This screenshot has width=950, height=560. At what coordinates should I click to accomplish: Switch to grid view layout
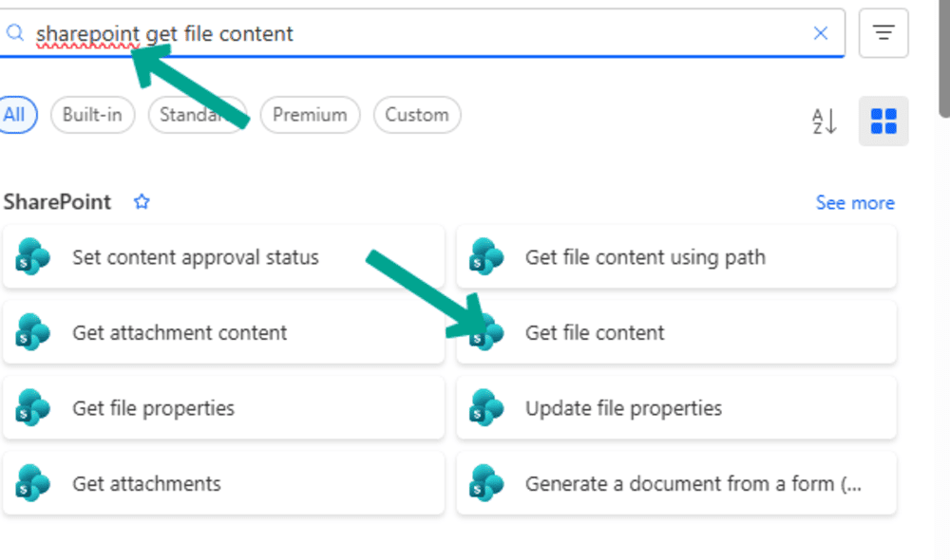[883, 121]
